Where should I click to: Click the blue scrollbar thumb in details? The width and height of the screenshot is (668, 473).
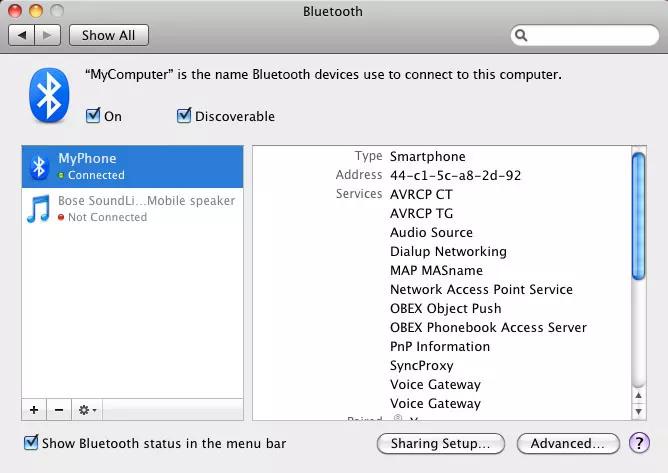638,216
